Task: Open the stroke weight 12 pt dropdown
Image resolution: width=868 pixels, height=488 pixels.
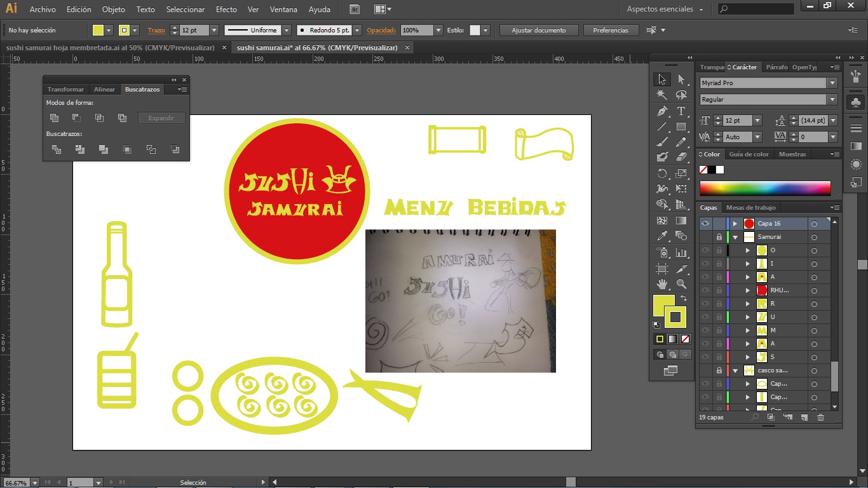Action: (214, 30)
